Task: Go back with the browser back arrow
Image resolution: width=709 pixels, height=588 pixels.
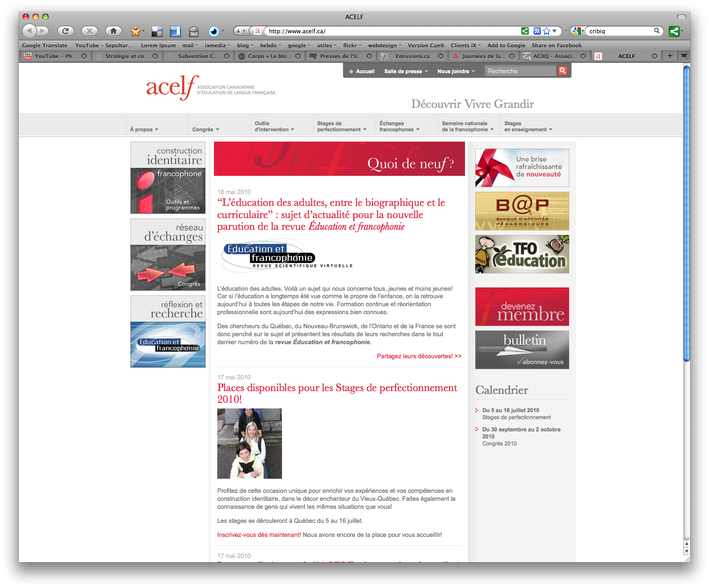Action: (30, 31)
